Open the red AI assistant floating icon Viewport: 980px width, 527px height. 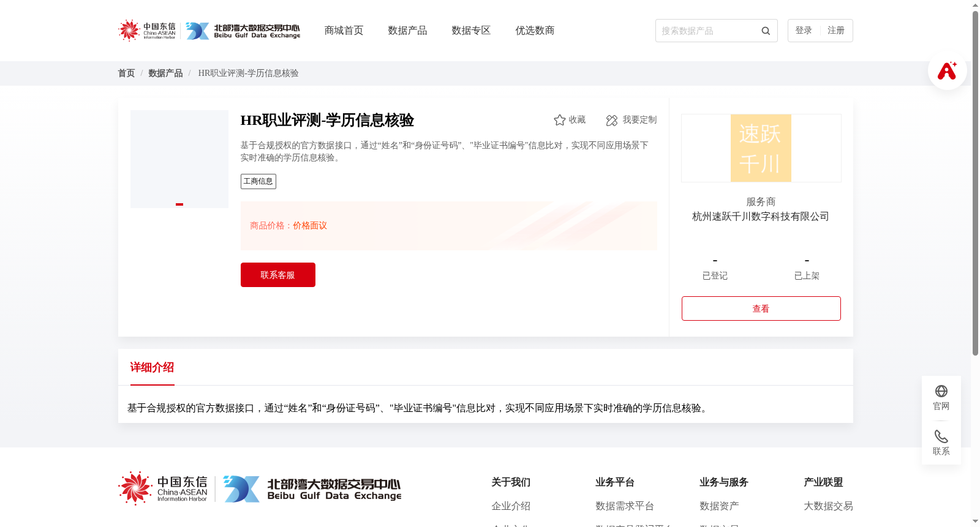click(x=947, y=70)
